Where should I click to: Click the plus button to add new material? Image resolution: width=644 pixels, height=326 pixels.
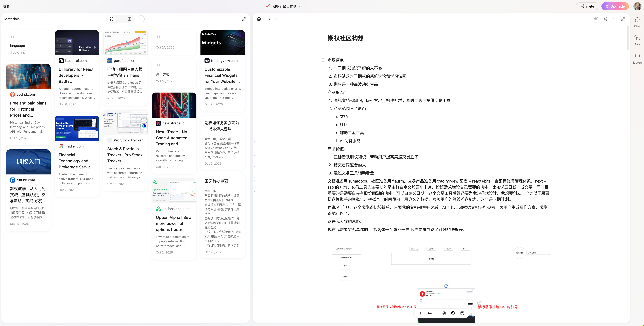tap(141, 19)
